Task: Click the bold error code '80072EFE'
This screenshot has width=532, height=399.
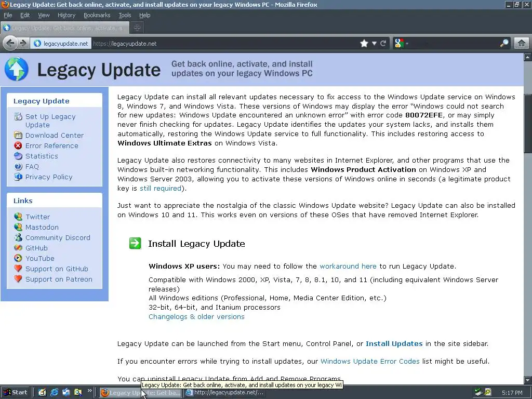Action: tap(424, 115)
